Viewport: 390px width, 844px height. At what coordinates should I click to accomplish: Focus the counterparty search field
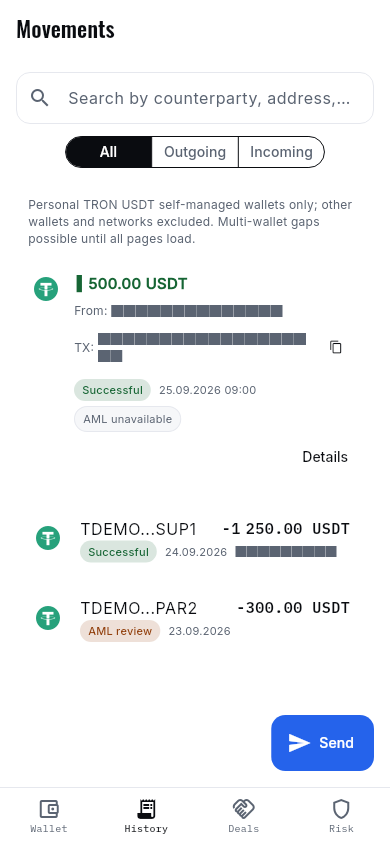pyautogui.click(x=195, y=98)
